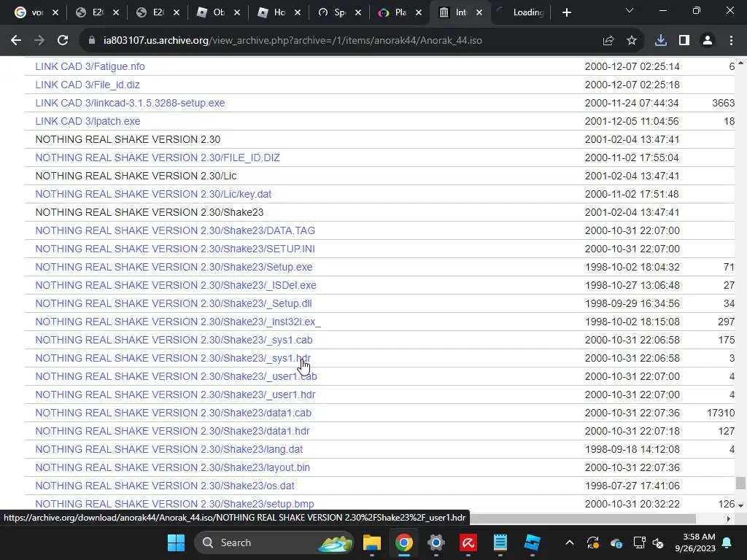This screenshot has height=560, width=747.
Task: Open Shake23/SETUP.INI link
Action: 175,249
